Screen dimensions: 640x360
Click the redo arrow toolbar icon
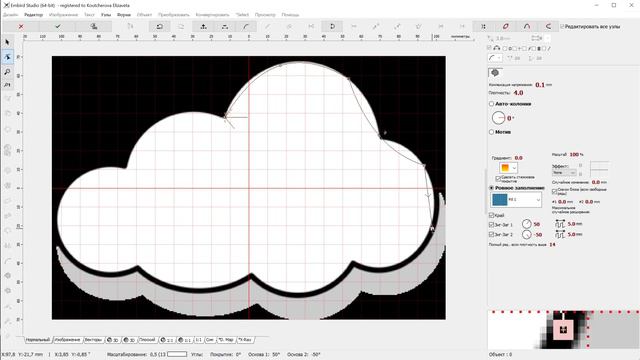click(x=181, y=27)
